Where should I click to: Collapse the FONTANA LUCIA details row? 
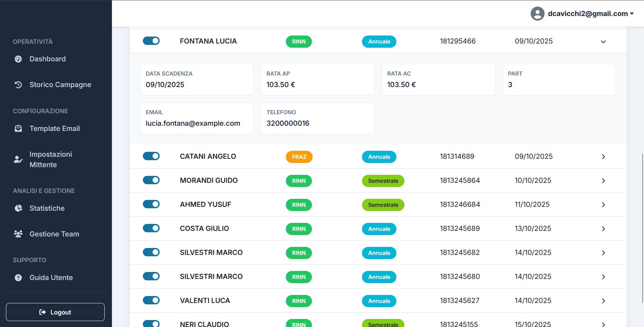603,42
